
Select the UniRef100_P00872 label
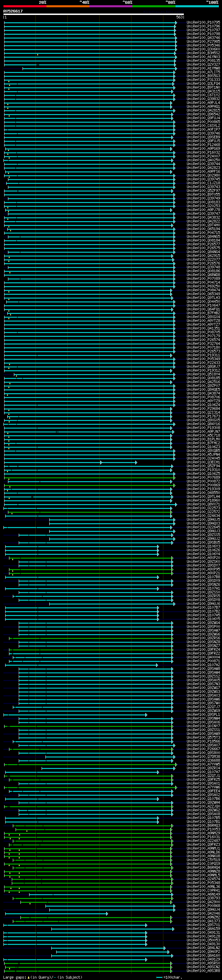tap(203, 481)
